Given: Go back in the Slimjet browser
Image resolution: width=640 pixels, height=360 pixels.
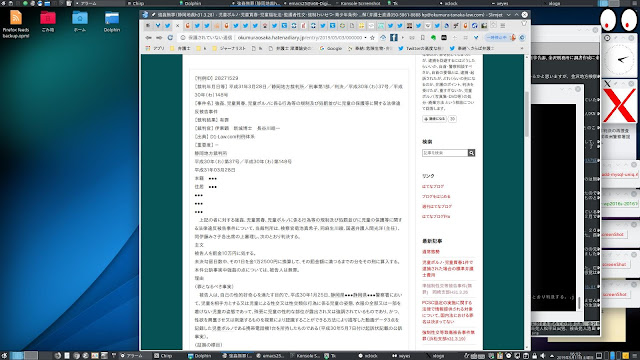Looking at the screenshot, I should pos(149,38).
